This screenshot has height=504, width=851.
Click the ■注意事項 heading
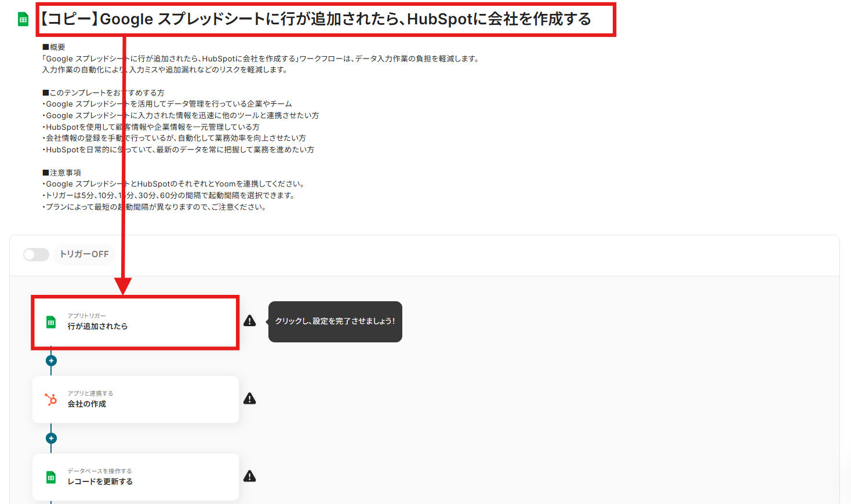coord(61,173)
